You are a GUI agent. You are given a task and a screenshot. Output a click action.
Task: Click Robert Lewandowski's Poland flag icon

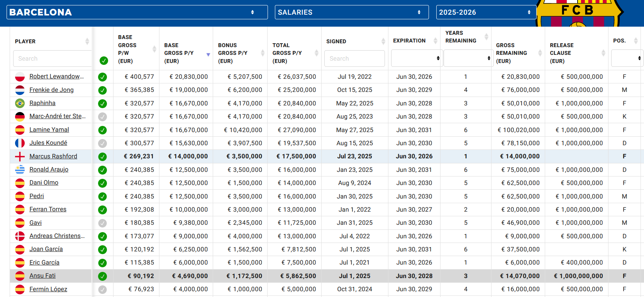click(20, 77)
